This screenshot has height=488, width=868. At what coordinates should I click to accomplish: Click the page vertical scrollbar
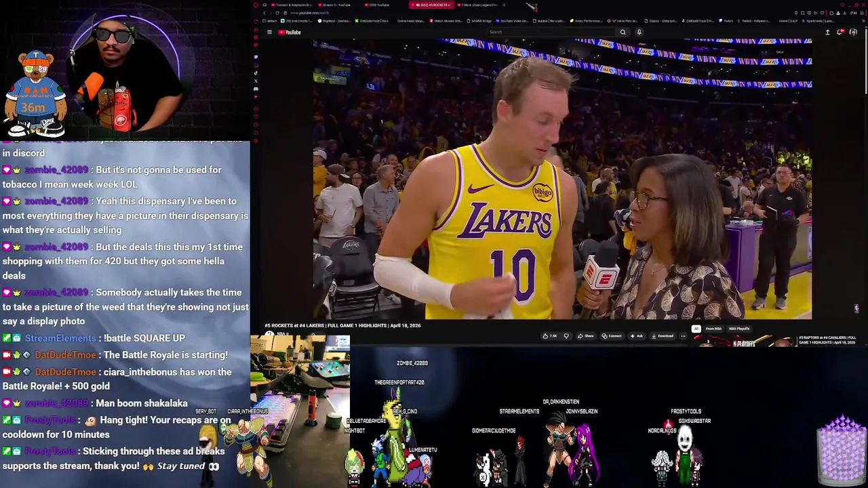pyautogui.click(x=865, y=61)
